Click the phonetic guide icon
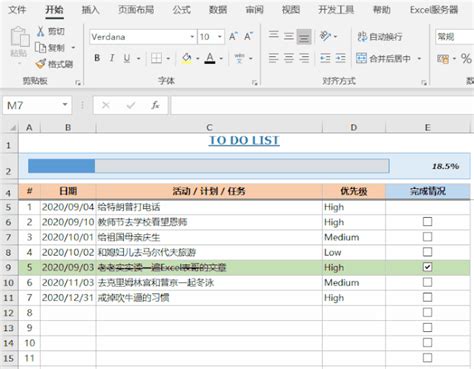The width and height of the screenshot is (474, 369). 239,58
